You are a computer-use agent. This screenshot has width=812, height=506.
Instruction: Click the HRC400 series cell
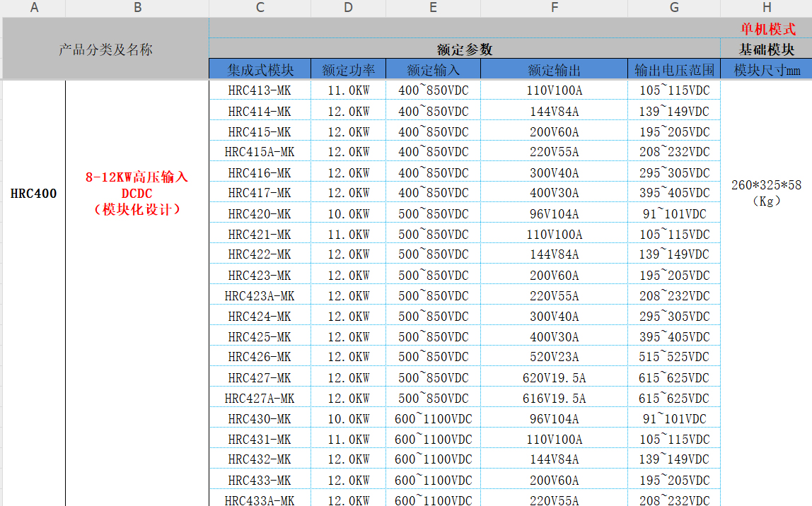pos(34,194)
